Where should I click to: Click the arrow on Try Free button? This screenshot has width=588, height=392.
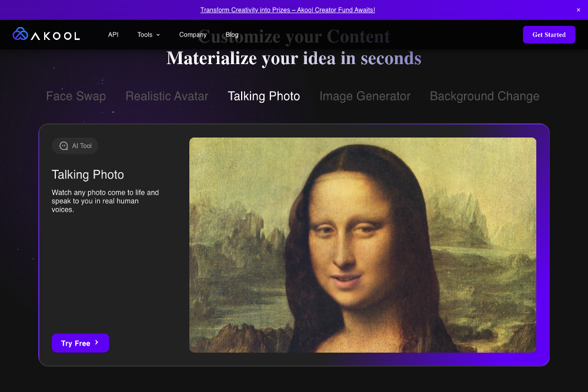click(97, 343)
